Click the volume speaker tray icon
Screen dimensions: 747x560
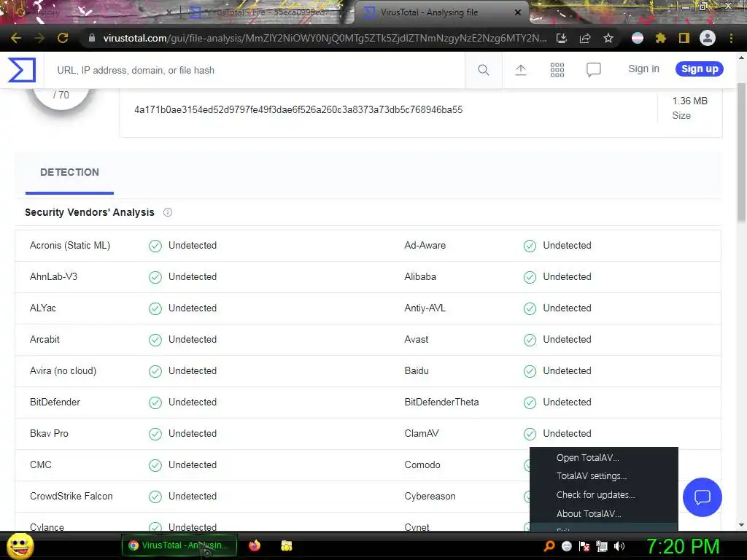point(619,546)
